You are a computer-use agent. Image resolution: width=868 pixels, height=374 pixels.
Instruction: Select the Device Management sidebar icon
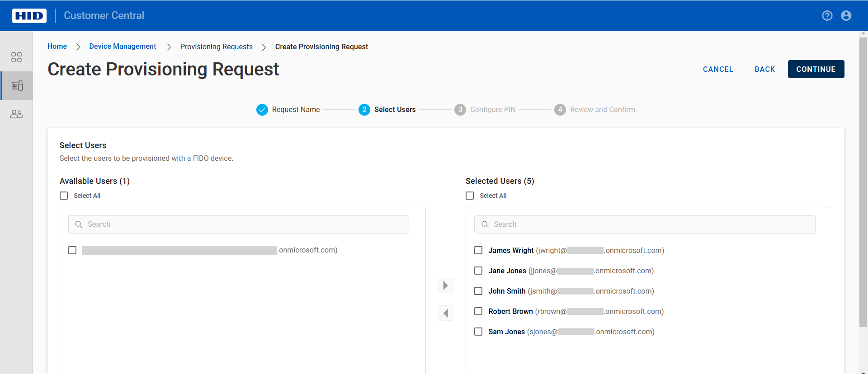(x=17, y=85)
